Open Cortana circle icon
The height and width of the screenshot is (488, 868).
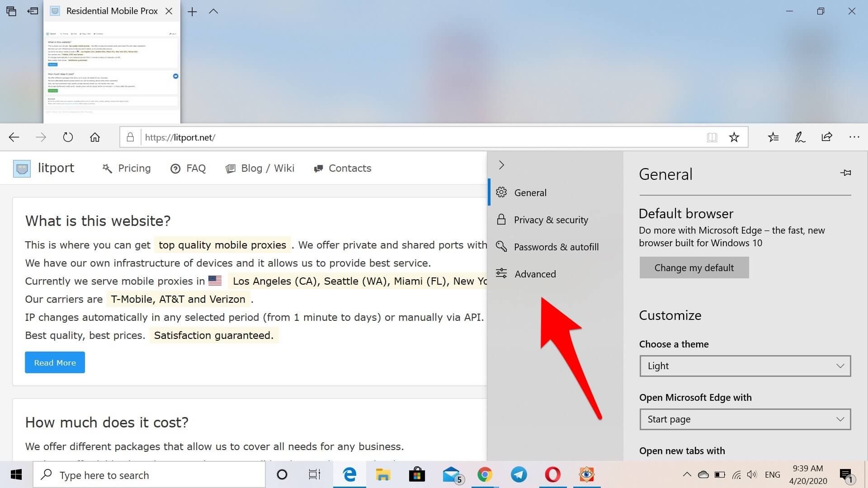282,475
